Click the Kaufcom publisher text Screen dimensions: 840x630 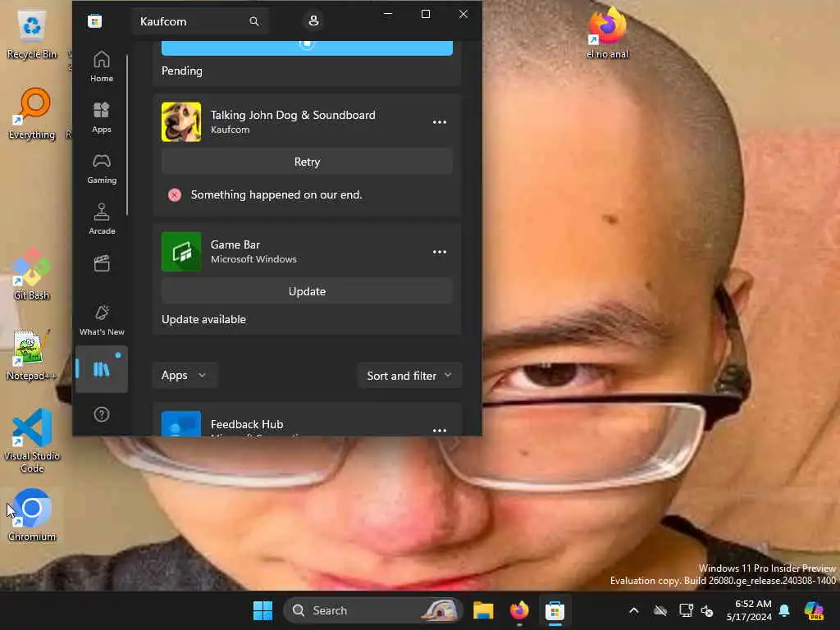(230, 130)
